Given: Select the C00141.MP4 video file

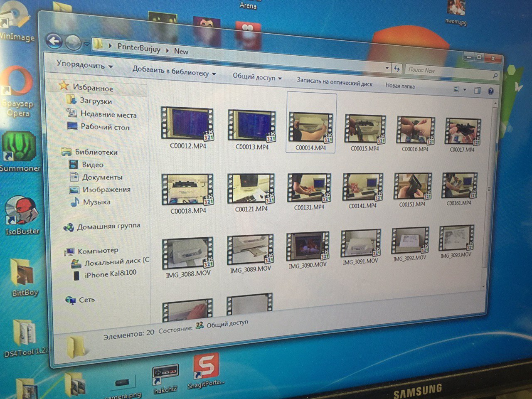Looking at the screenshot, I should coord(362,190).
